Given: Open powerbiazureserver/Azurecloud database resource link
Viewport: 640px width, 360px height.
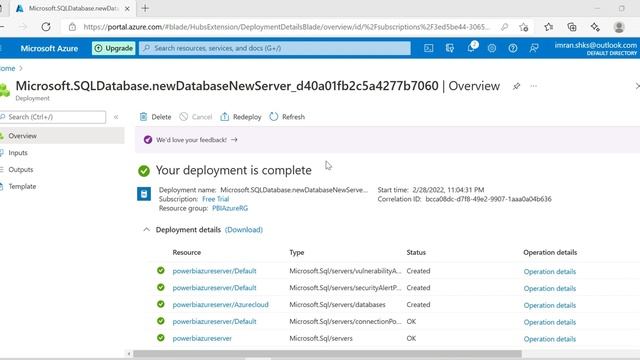Looking at the screenshot, I should [220, 304].
